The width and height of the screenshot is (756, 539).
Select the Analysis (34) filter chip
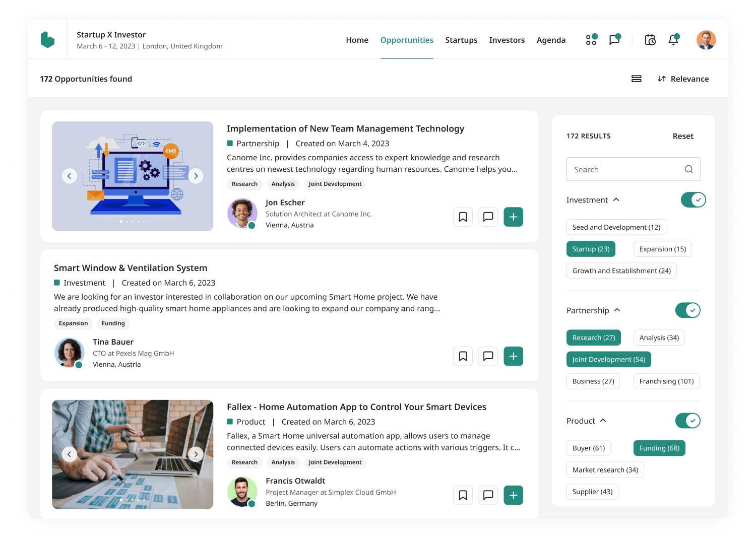[659, 338]
